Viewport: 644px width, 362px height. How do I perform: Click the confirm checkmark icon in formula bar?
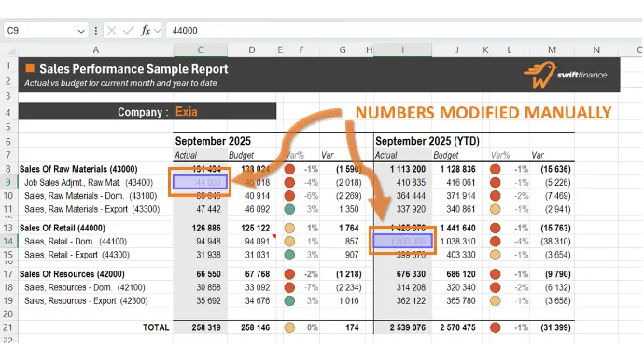coord(128,31)
